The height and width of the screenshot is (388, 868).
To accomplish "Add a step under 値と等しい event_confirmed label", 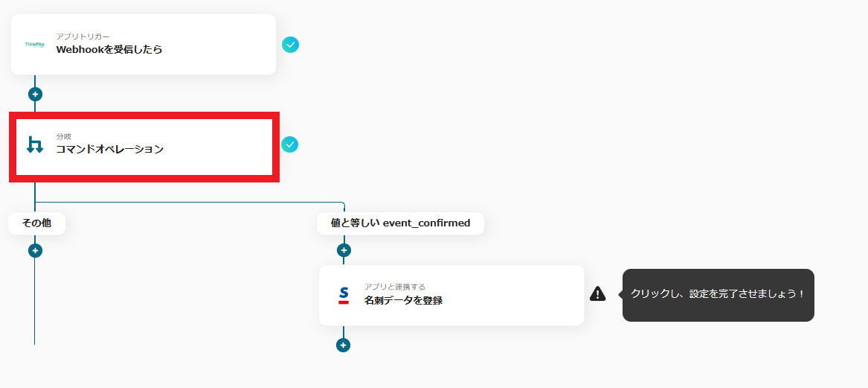I will (344, 250).
